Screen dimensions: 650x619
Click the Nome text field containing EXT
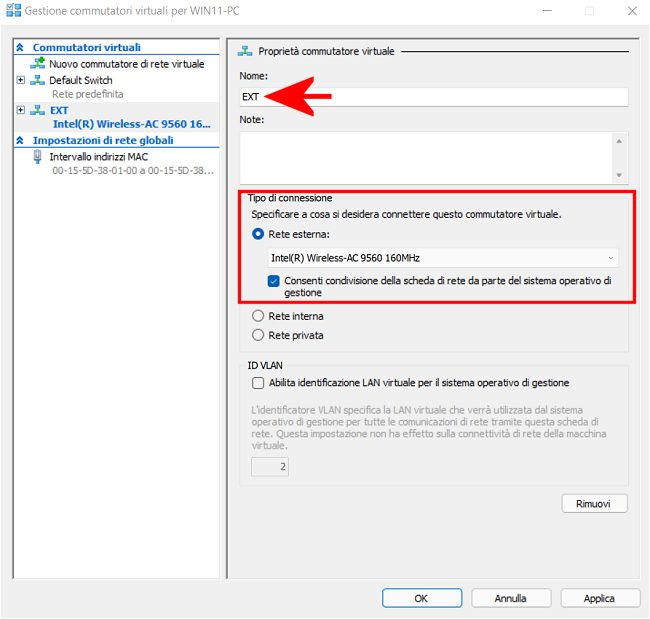[434, 97]
